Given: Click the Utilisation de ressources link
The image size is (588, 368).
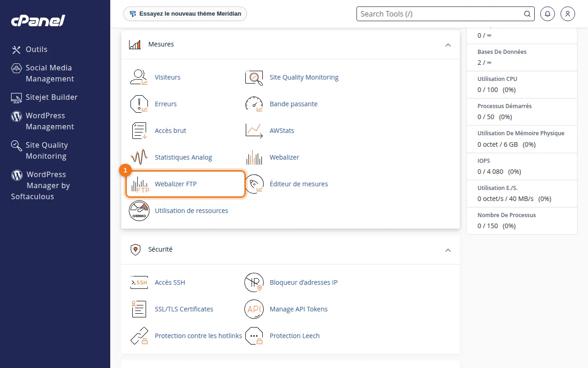Looking at the screenshot, I should [192, 211].
